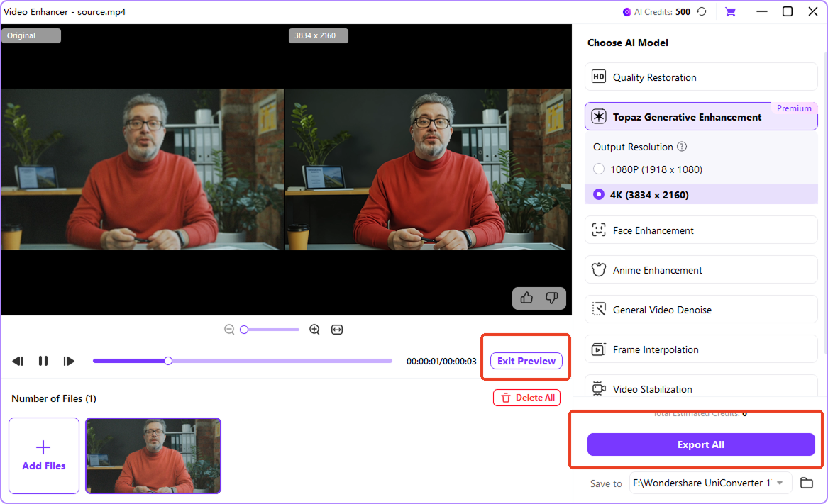The height and width of the screenshot is (504, 828).
Task: Click the Video Stabilization icon
Action: (599, 388)
